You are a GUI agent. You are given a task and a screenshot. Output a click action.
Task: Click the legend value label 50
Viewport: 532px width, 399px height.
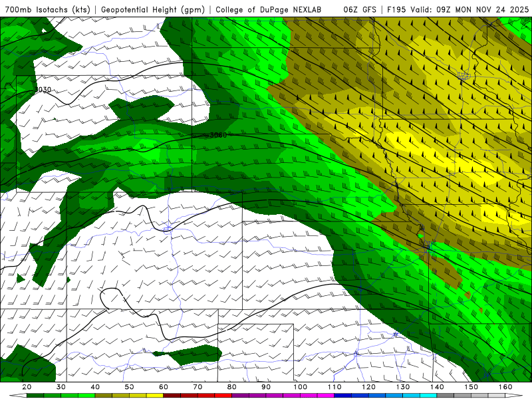(129, 387)
